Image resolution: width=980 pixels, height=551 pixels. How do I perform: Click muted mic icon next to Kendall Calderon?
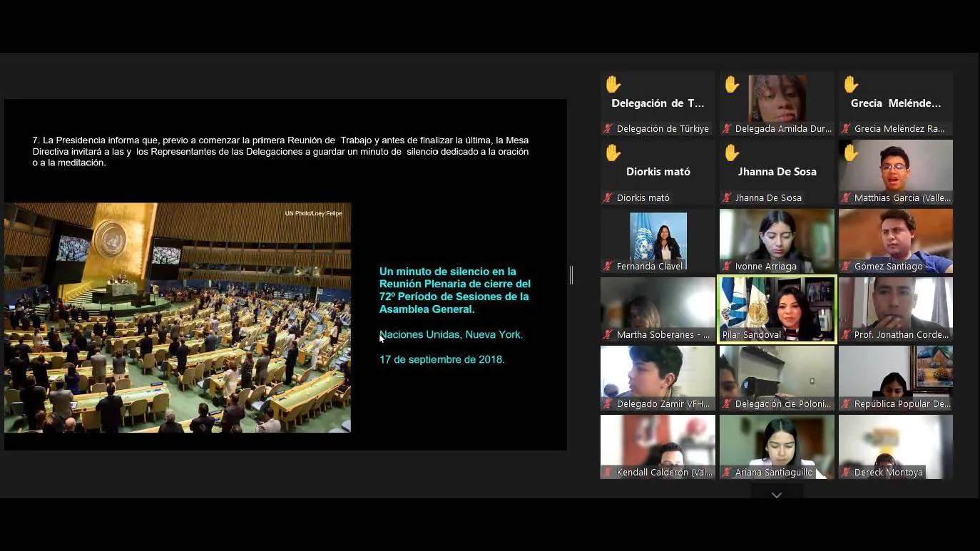[x=608, y=473]
